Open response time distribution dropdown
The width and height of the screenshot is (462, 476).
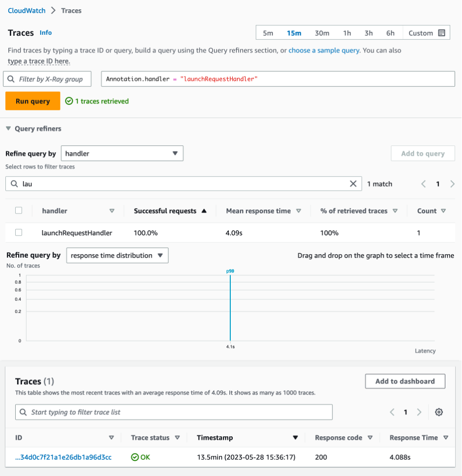(x=117, y=255)
